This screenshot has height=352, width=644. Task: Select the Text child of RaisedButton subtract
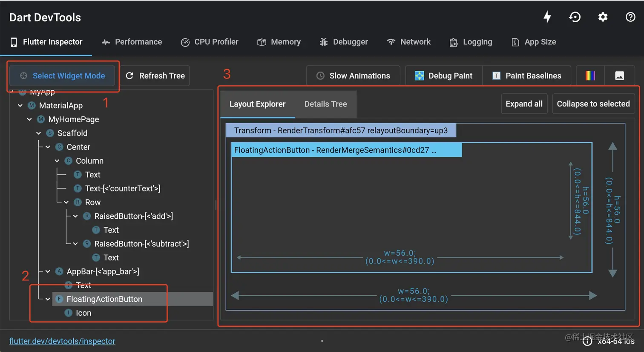click(x=111, y=257)
